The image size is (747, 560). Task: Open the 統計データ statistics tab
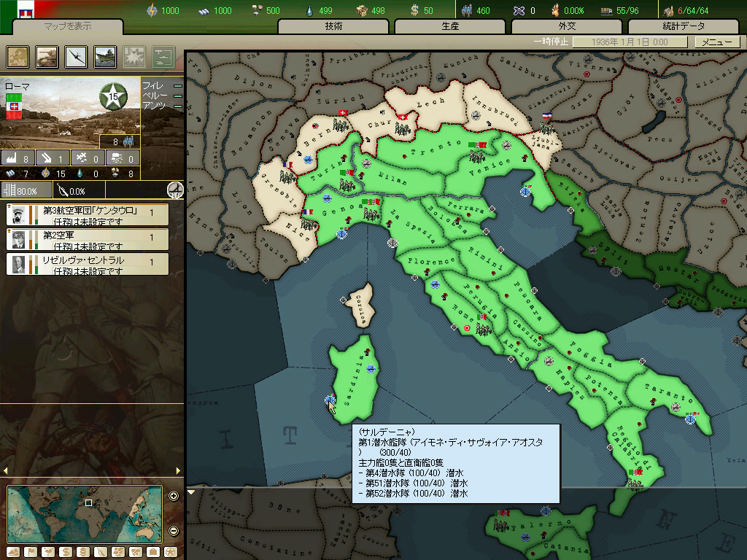(684, 26)
